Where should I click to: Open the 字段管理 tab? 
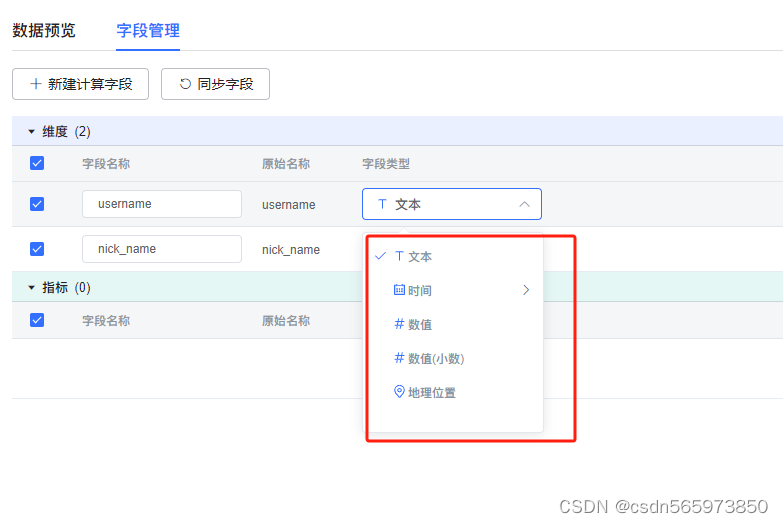click(148, 30)
